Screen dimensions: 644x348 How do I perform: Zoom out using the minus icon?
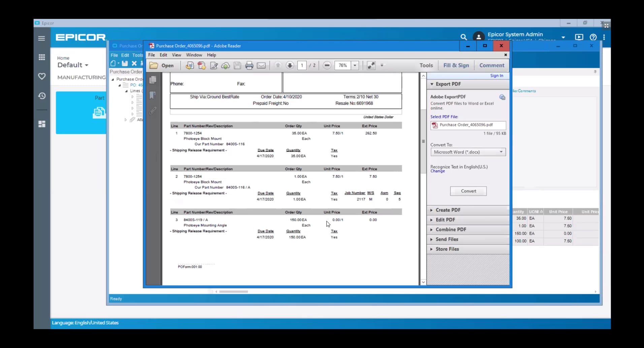(x=327, y=65)
